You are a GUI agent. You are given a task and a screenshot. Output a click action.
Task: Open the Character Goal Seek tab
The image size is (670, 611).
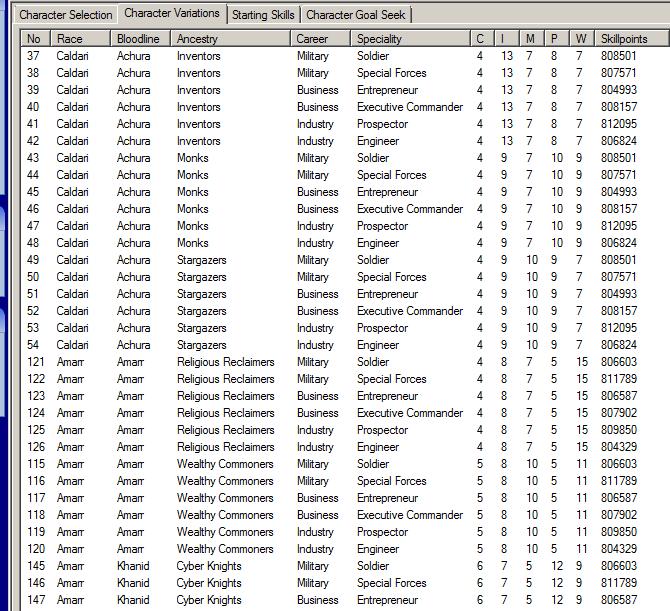[x=356, y=15]
